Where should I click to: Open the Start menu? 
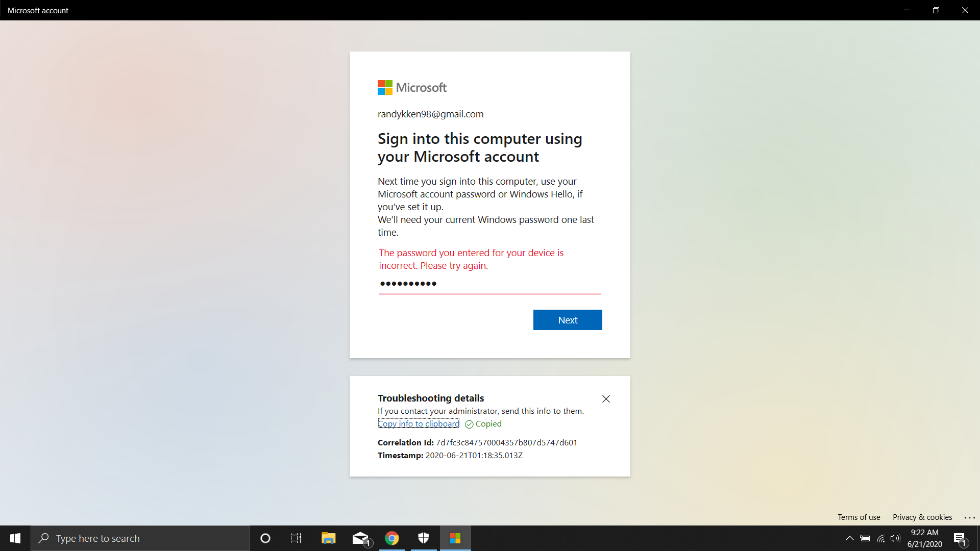point(15,538)
